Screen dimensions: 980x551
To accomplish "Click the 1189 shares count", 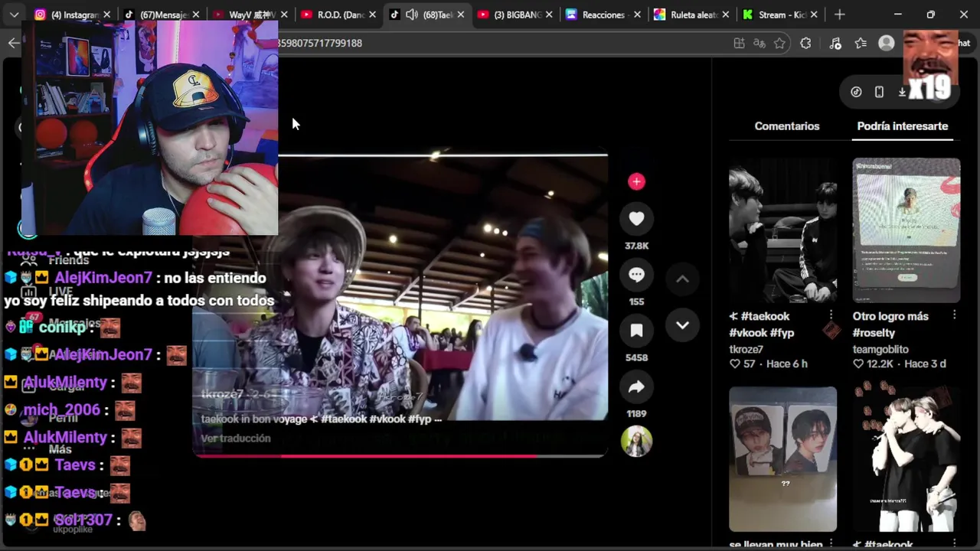I will pos(636,413).
